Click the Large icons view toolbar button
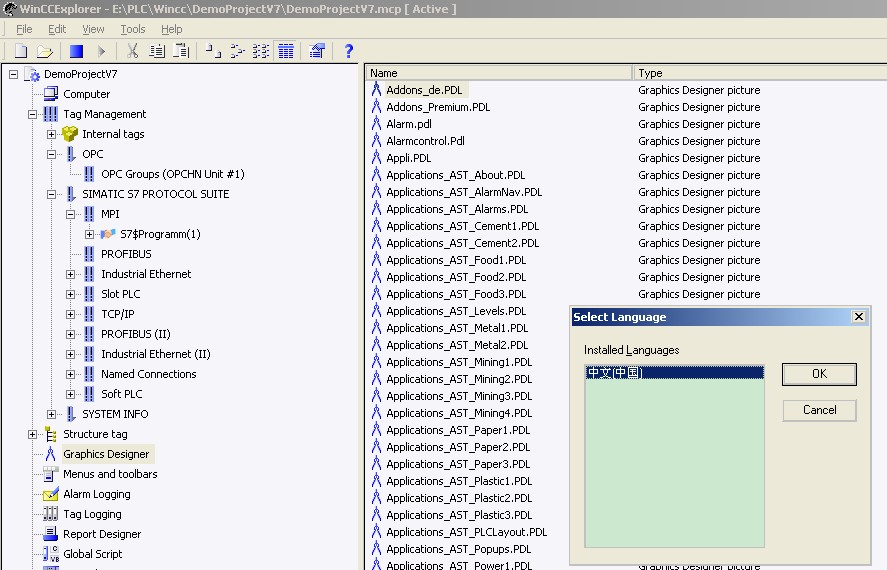Viewport: 887px width, 570px height. (213, 51)
